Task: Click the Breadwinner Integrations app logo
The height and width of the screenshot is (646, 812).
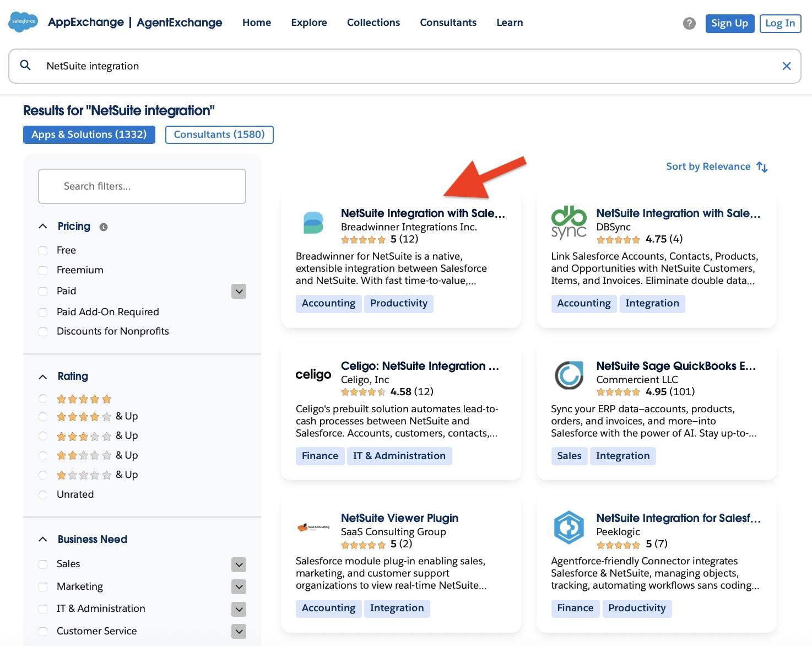Action: click(313, 223)
